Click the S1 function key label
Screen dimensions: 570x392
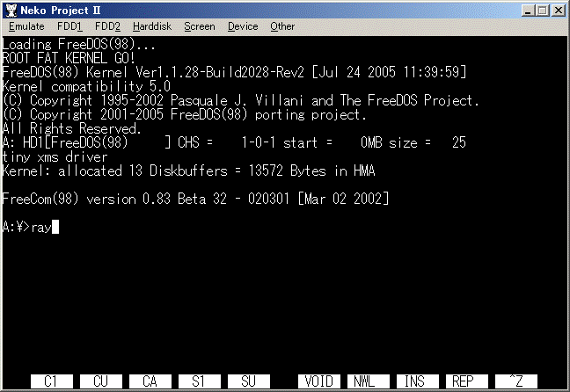[199, 381]
